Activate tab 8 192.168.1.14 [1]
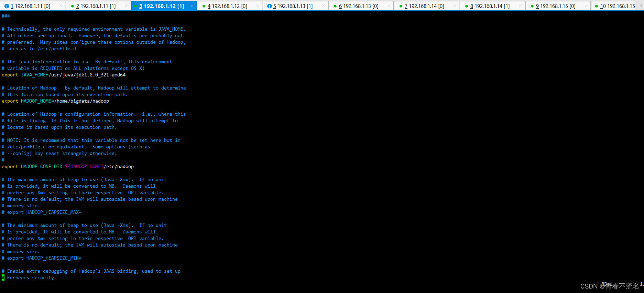 (x=492, y=6)
